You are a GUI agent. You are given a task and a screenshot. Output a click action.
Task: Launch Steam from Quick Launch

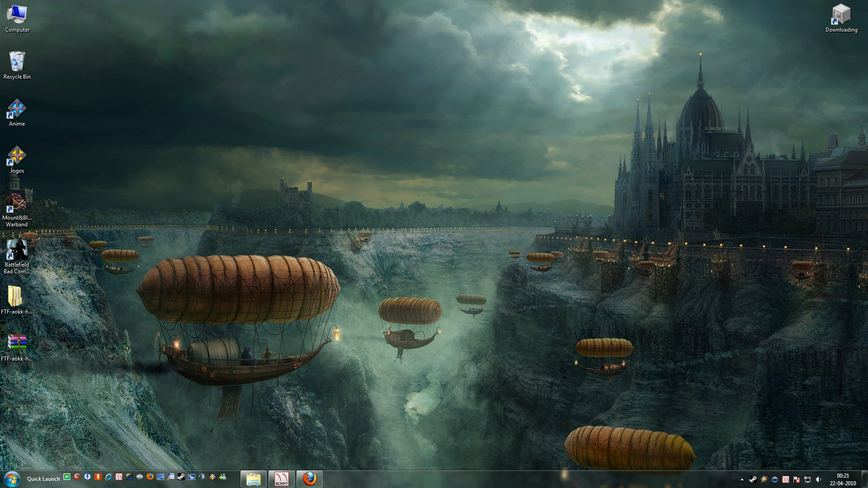pos(181,476)
